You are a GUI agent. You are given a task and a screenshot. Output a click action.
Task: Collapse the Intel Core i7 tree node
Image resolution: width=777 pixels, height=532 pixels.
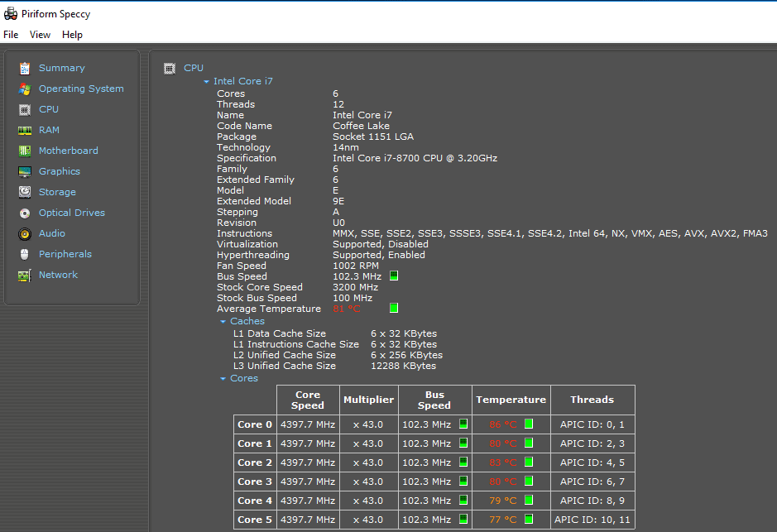point(207,82)
